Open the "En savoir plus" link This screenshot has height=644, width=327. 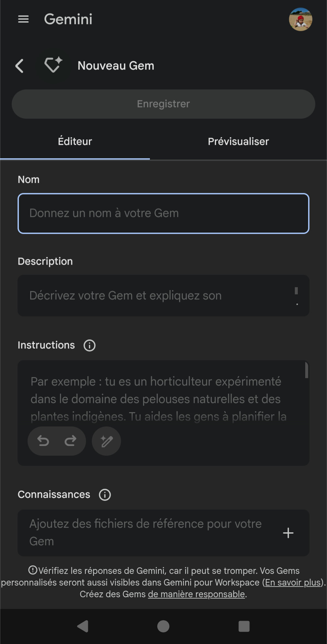tap(293, 583)
